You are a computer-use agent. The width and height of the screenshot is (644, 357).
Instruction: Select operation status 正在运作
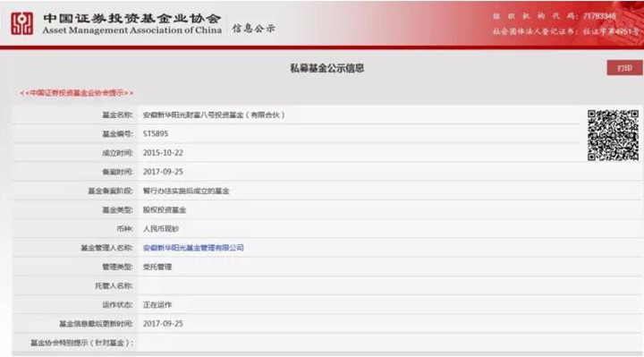157,305
